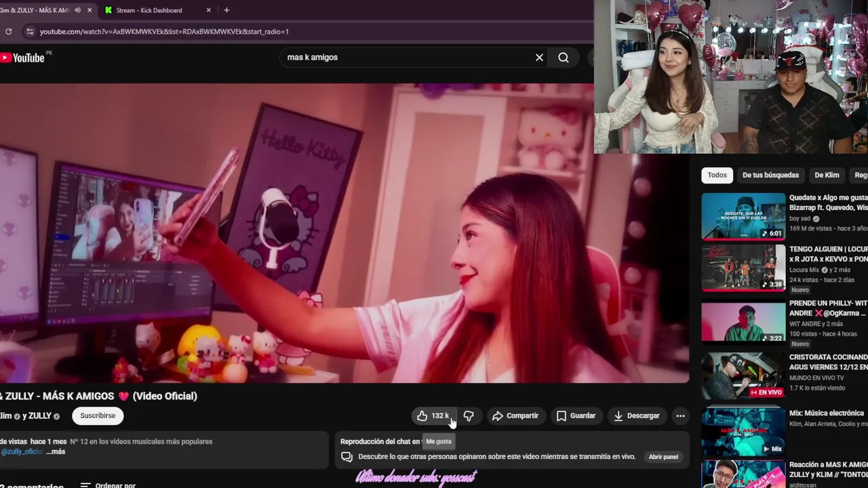
Task: Click the 'Locura Mix' channel name
Action: tap(804, 270)
